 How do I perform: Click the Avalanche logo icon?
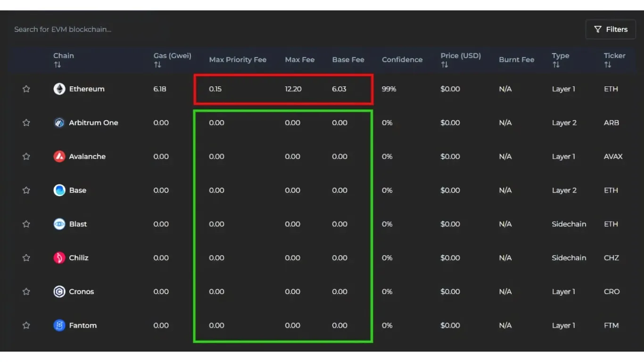click(59, 156)
